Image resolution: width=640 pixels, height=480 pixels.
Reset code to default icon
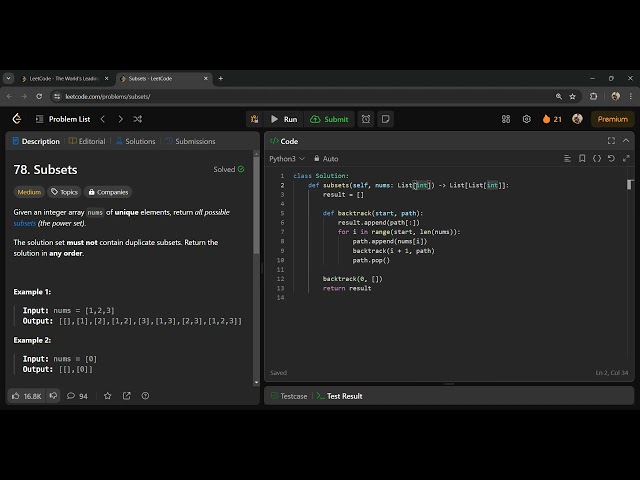click(x=611, y=158)
